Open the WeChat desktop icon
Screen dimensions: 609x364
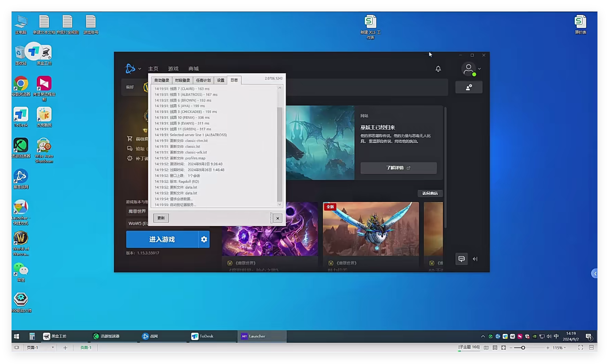click(21, 269)
